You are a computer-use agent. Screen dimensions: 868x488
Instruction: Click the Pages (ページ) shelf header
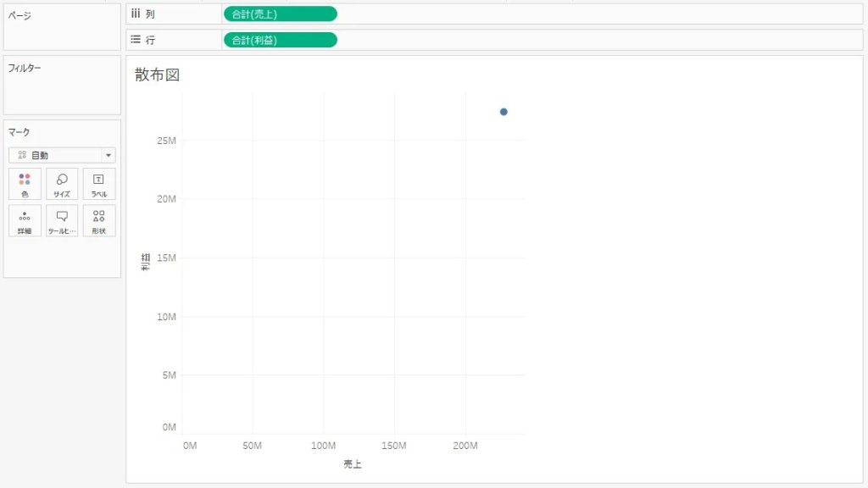19,15
